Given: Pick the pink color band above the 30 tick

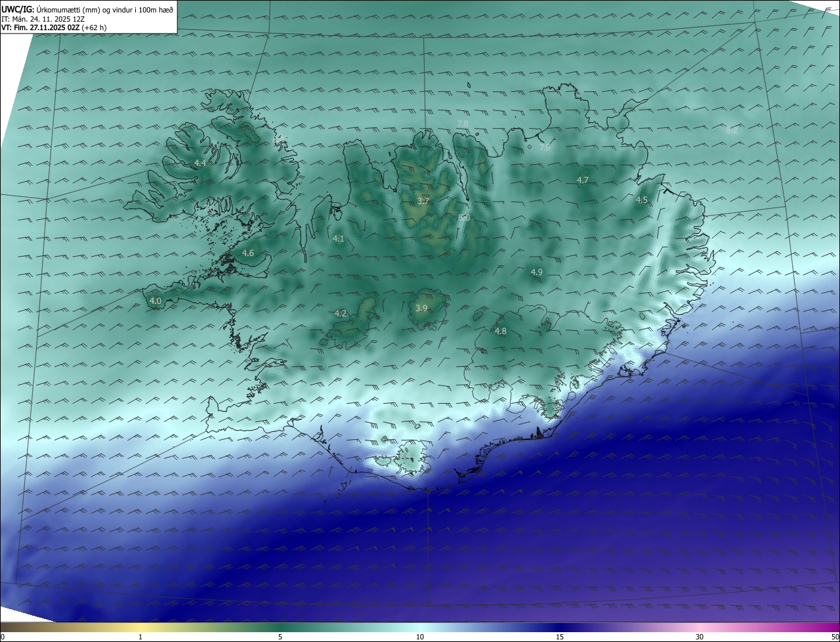Looking at the screenshot, I should point(700,627).
